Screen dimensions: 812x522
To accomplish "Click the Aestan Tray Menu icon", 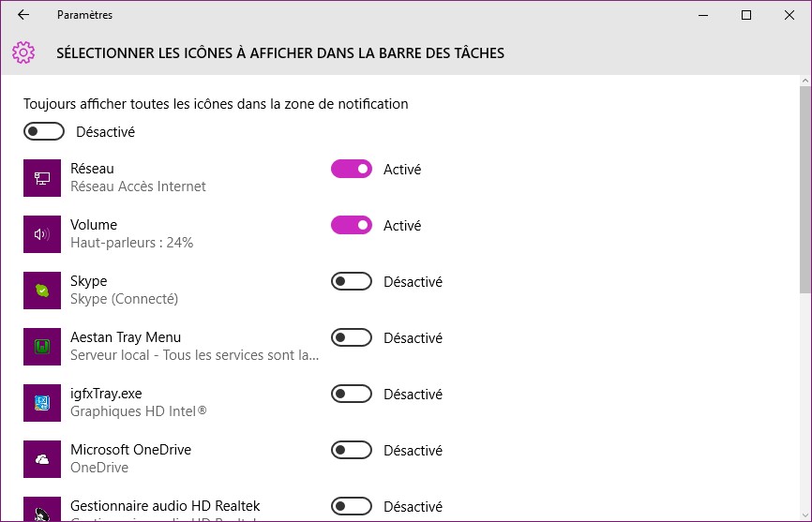I will point(42,347).
